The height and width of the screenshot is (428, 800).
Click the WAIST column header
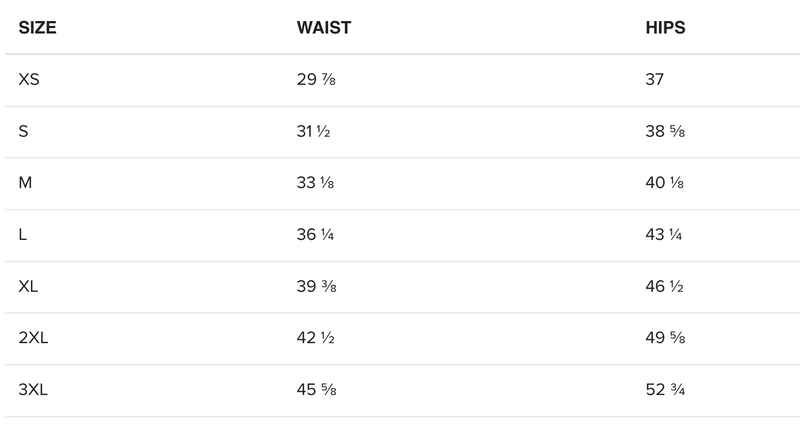point(324,27)
